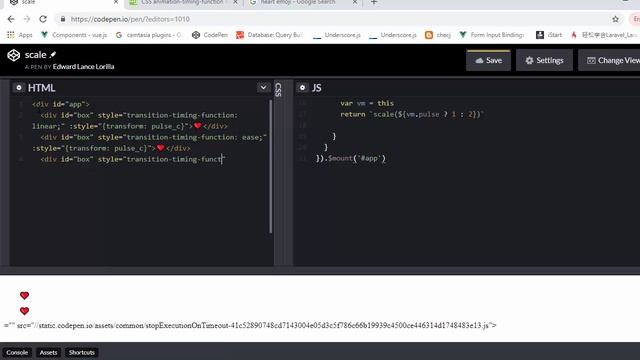Viewport: 640px width, 360px height.
Task: Click the HTML editor vertical scrollbar
Action: pos(270,167)
